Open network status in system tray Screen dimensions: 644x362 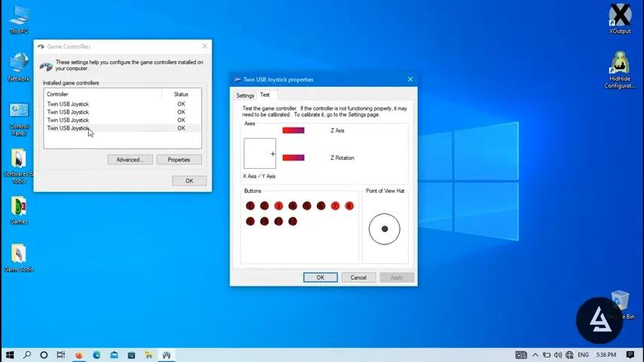point(569,354)
